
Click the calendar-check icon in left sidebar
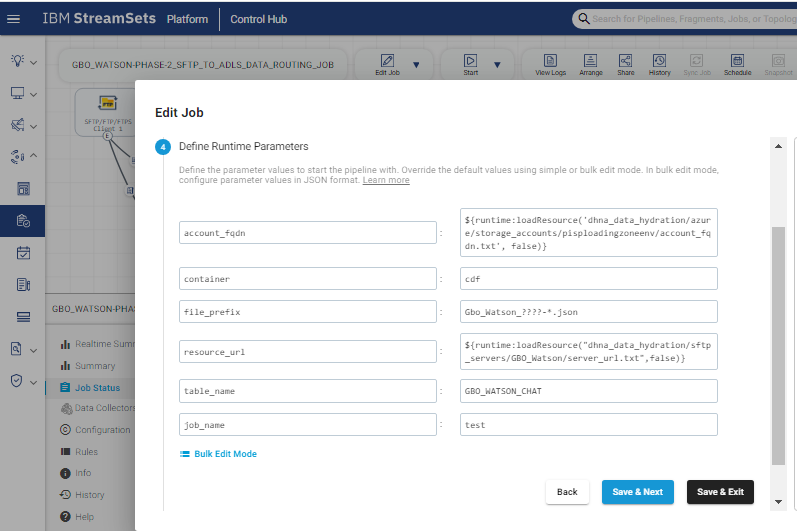[23, 253]
